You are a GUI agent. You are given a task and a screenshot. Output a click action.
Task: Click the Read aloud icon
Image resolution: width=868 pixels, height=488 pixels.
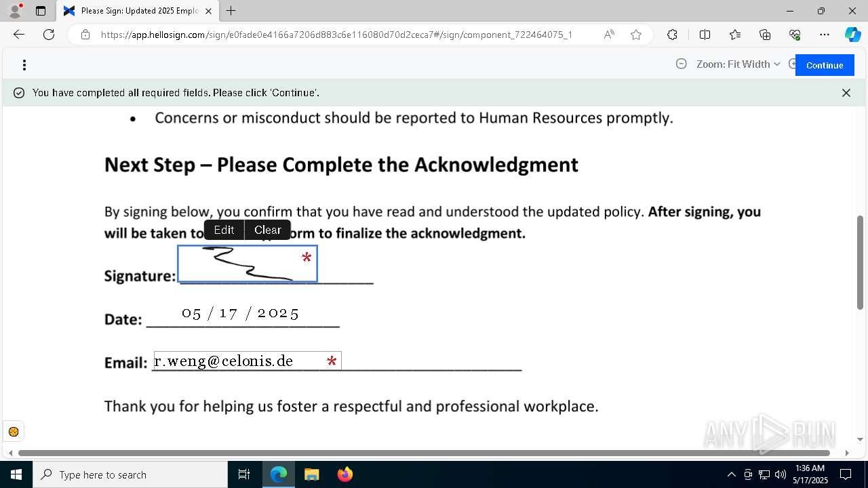[x=609, y=35]
